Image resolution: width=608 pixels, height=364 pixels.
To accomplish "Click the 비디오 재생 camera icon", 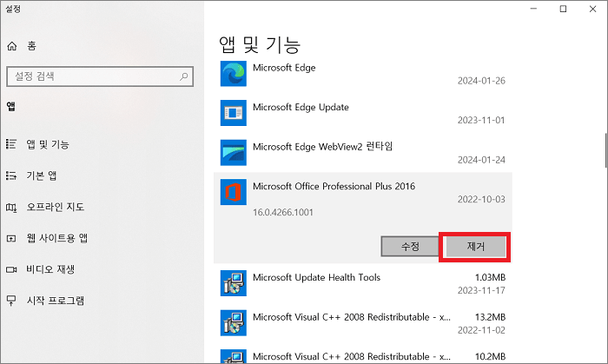I will 11,269.
